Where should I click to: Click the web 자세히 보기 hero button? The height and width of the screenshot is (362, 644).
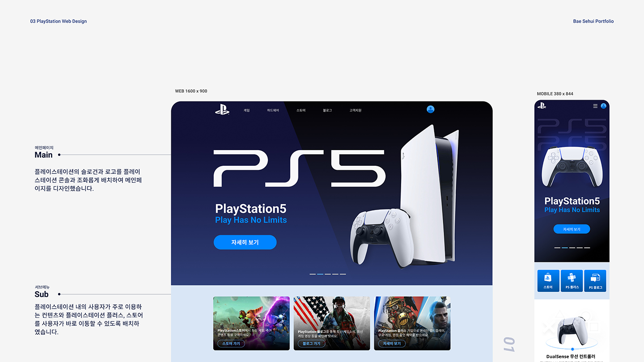tap(245, 242)
